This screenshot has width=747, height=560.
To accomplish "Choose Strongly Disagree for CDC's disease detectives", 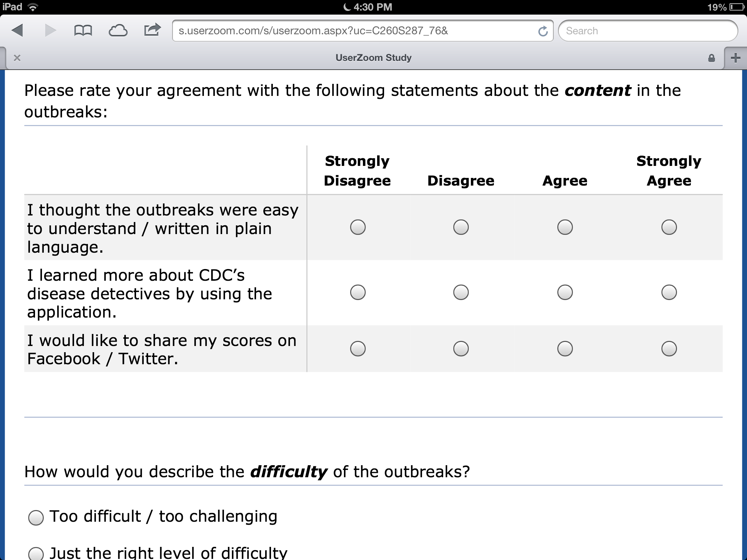I will click(357, 292).
